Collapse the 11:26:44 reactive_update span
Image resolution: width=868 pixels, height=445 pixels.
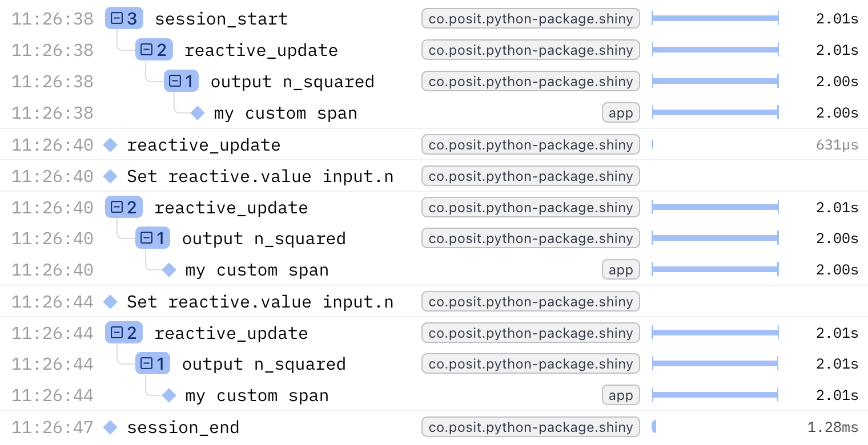tap(117, 333)
